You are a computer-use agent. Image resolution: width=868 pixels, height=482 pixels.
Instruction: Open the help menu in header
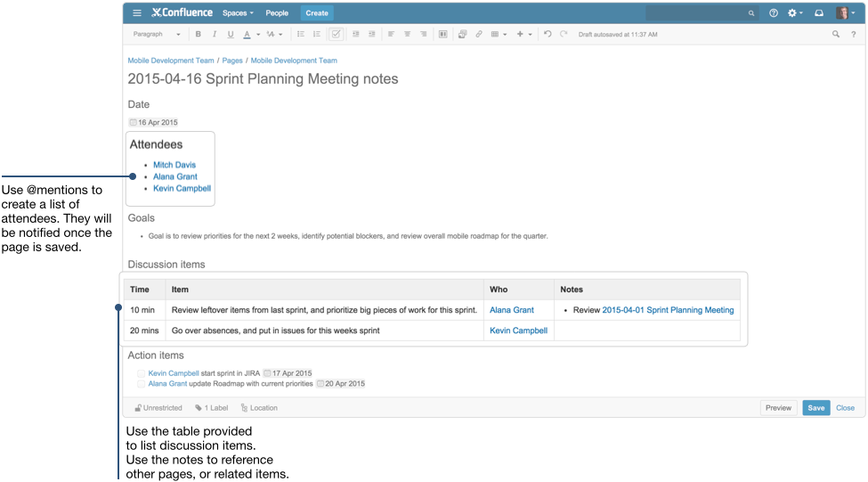click(774, 12)
